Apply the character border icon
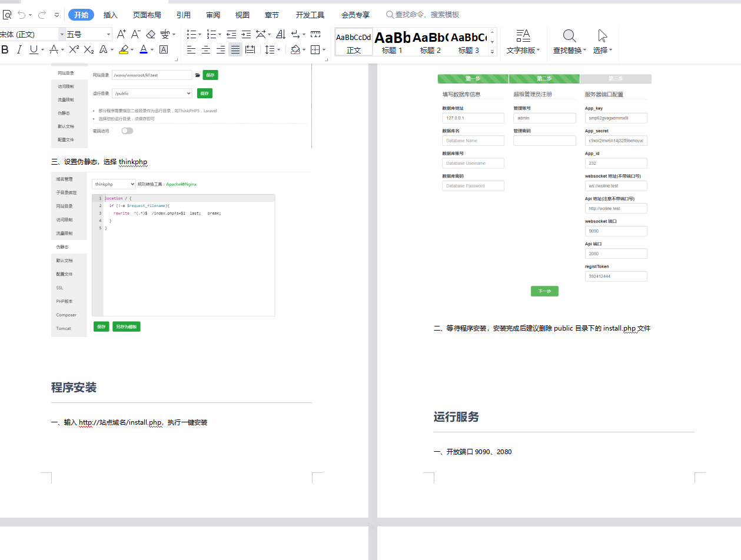741x560 pixels. tap(164, 50)
